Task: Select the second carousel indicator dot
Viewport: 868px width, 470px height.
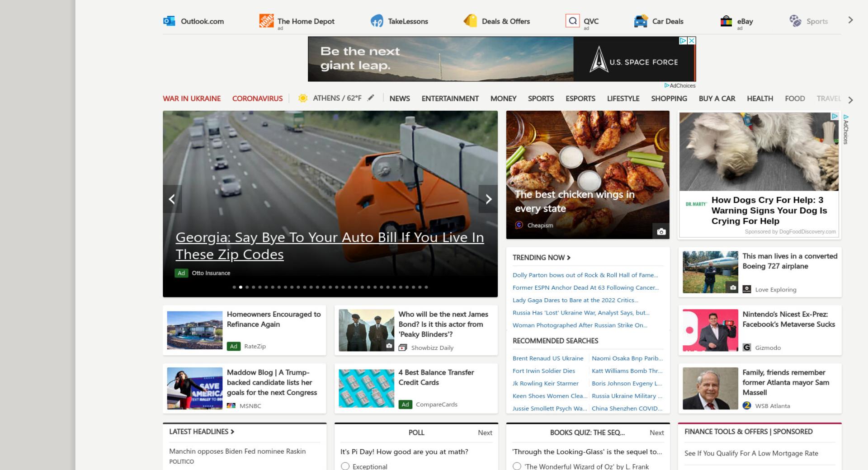Action: click(241, 287)
